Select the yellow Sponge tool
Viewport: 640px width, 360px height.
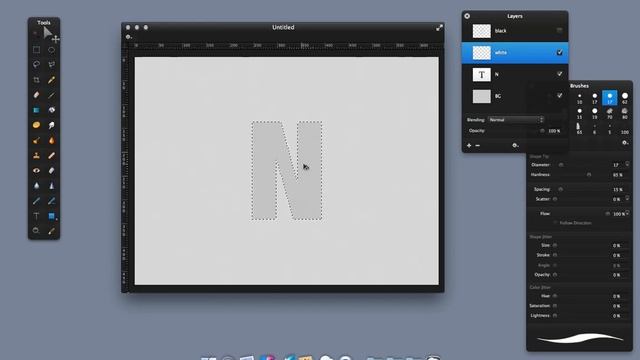36,125
